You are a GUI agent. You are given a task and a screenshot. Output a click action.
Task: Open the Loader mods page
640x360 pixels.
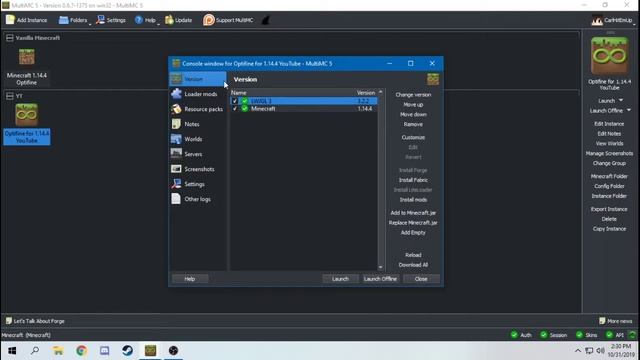[198, 94]
